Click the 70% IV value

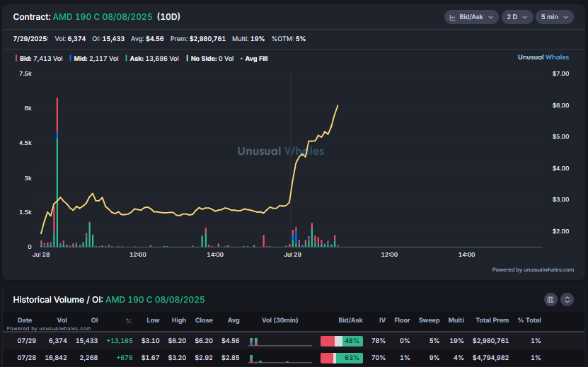click(379, 358)
